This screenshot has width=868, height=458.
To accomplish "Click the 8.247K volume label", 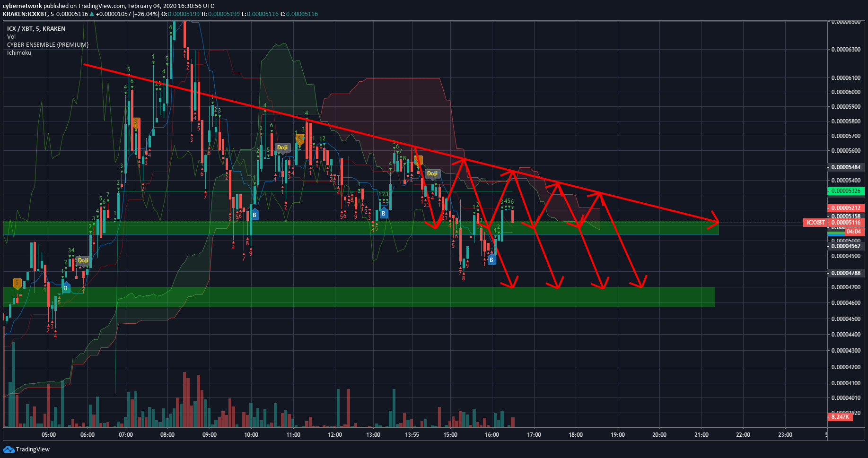I will (x=840, y=417).
